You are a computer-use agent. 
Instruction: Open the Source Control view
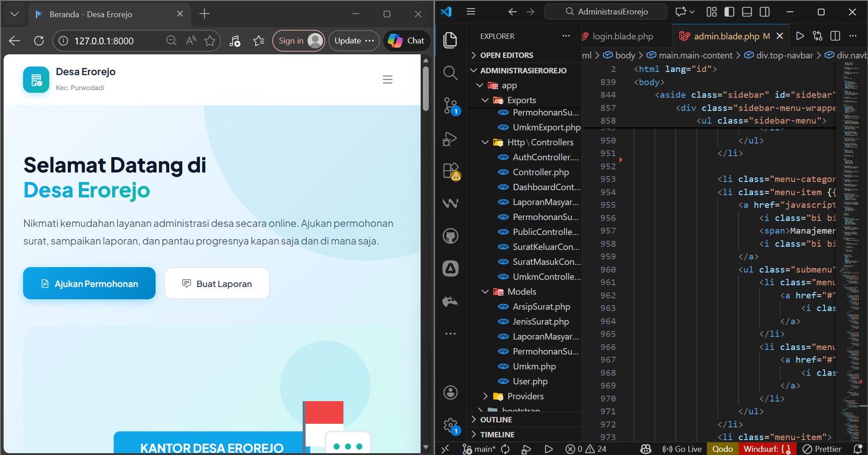450,104
